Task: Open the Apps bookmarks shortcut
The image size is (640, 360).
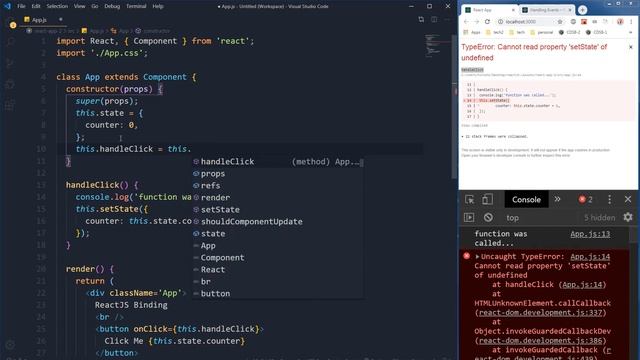Action: point(472,32)
